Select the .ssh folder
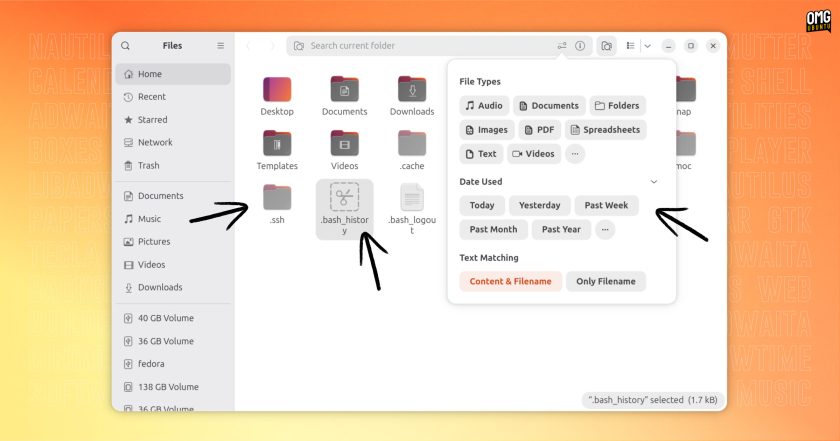 pos(277,204)
